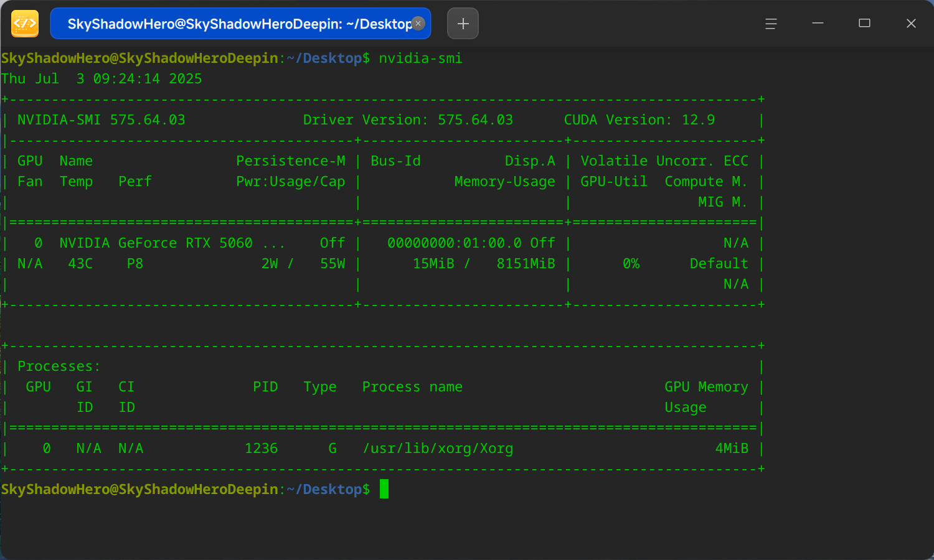Click the Bus-Id column header

coord(395,161)
